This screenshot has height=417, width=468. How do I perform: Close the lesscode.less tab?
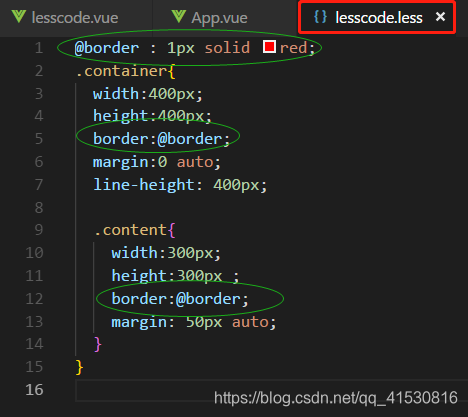440,17
